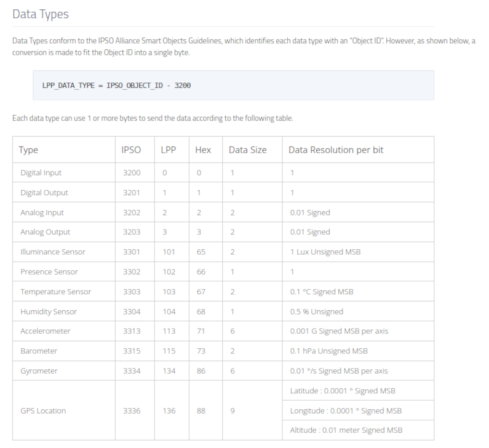The width and height of the screenshot is (489, 448).
Task: Select the Accelerometer row label
Action: (46, 331)
